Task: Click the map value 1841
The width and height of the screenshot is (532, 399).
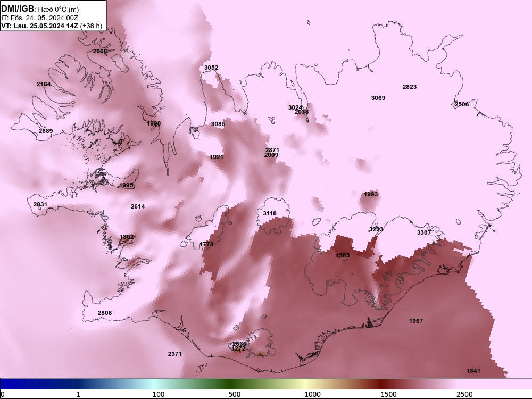Action: [473, 371]
